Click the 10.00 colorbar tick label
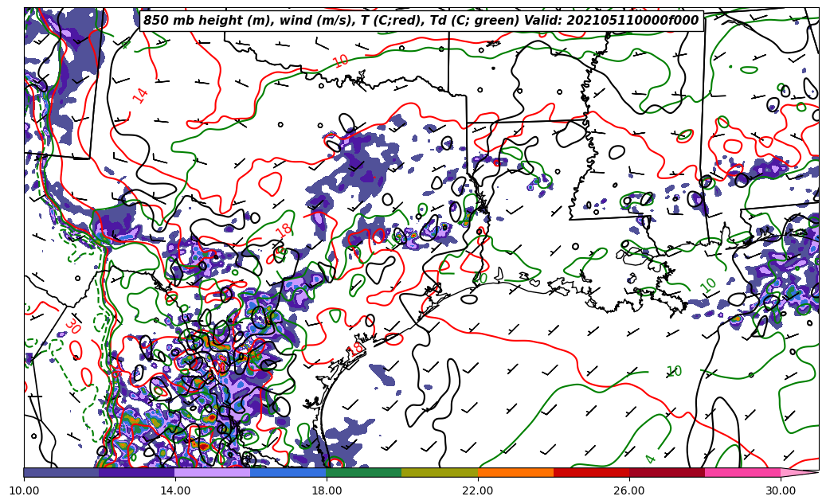The height and width of the screenshot is (504, 826). tap(24, 490)
